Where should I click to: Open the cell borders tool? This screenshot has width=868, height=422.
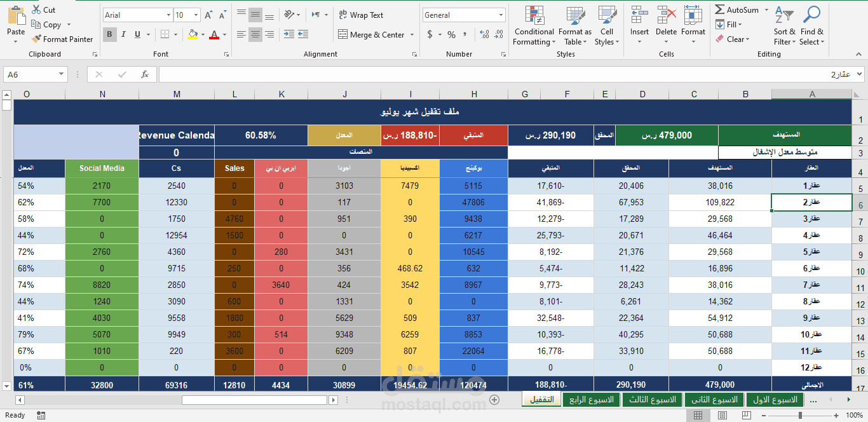point(165,34)
